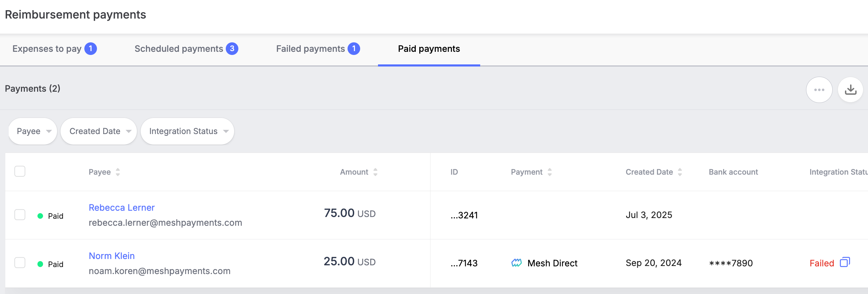Open the three-dot more options menu
Image resolution: width=868 pixels, height=294 pixels.
tap(819, 90)
